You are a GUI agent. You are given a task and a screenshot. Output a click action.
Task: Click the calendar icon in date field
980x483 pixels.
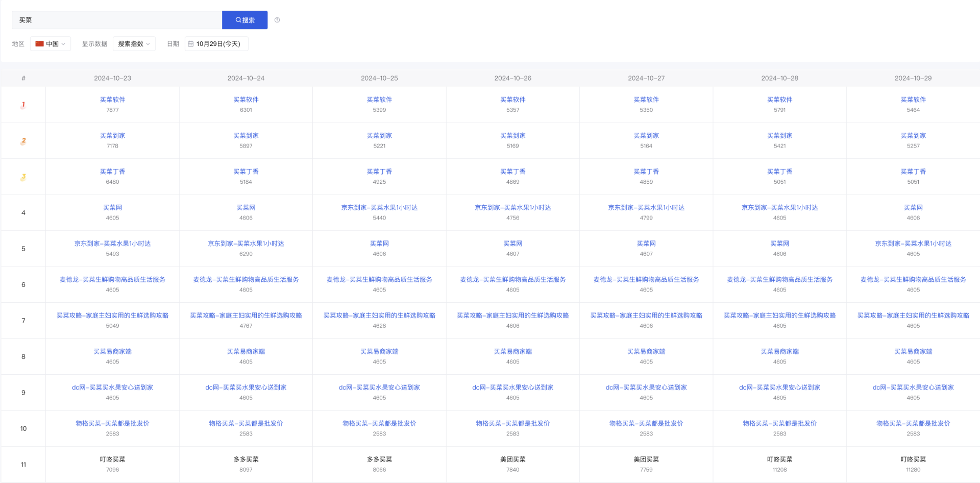(x=191, y=44)
